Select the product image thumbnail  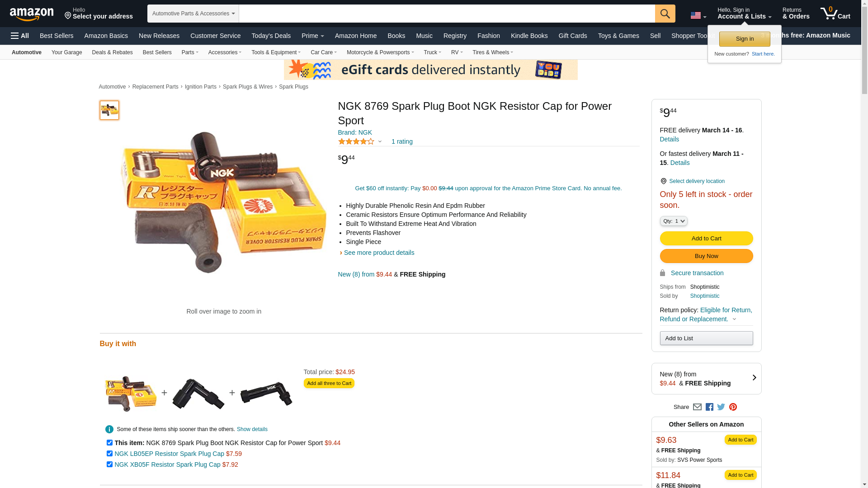point(109,110)
